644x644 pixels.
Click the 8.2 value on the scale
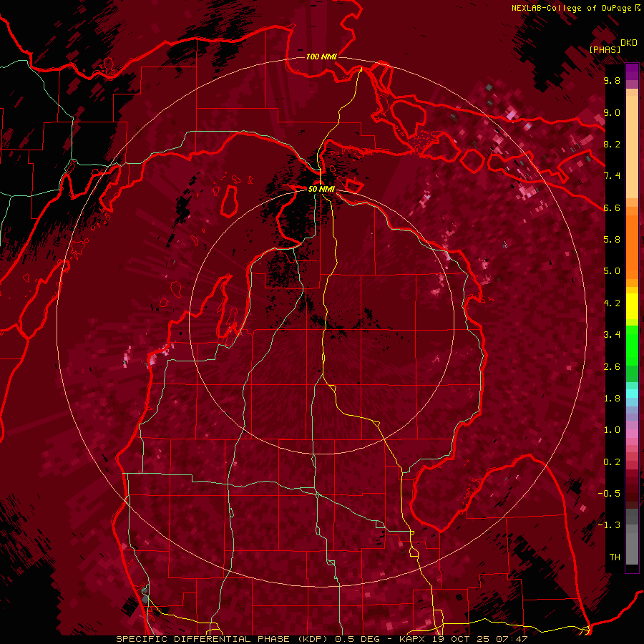click(612, 144)
